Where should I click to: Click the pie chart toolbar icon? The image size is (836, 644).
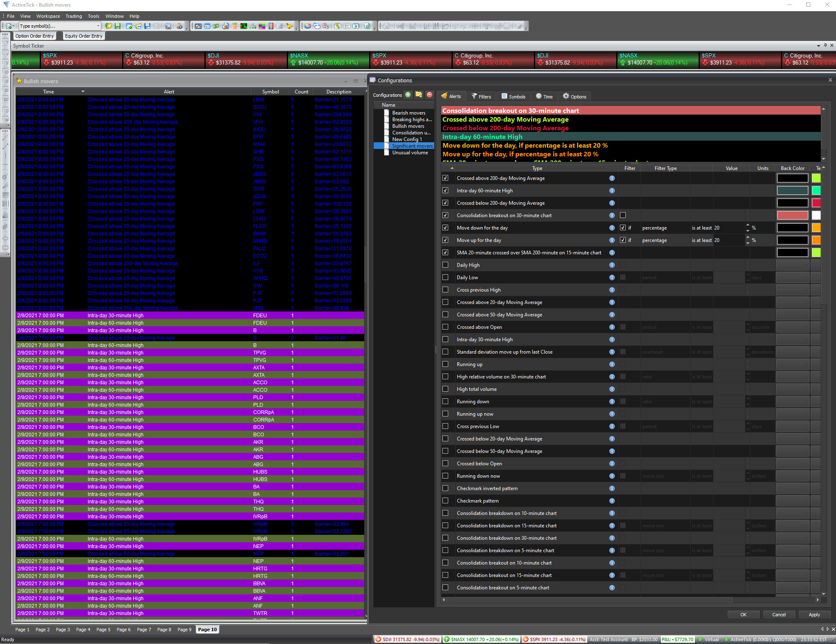click(x=307, y=26)
